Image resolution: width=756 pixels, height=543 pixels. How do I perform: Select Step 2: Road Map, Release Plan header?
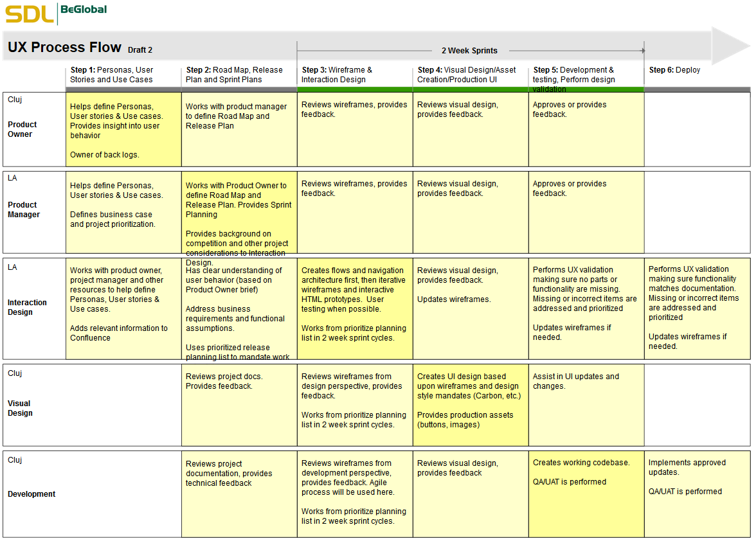pos(234,75)
